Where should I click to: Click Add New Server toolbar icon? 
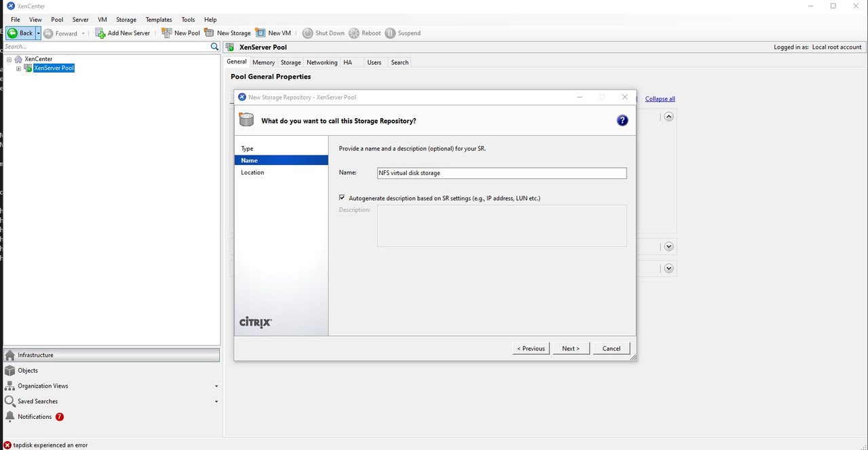[100, 33]
